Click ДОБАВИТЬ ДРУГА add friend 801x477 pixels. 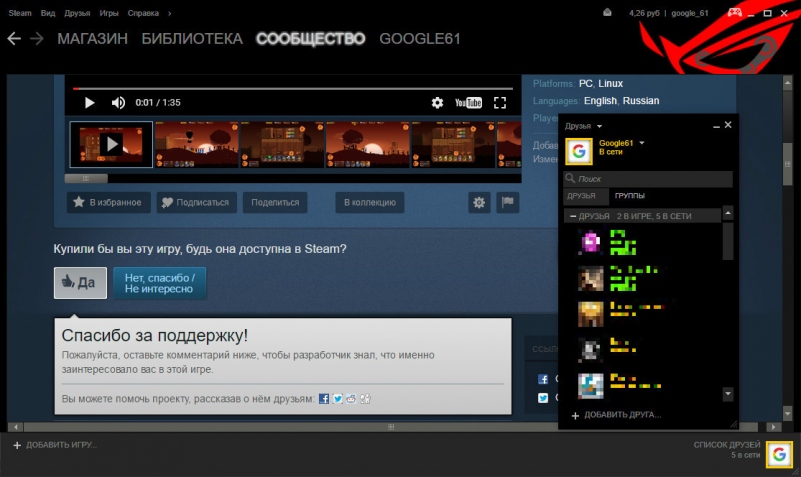[616, 415]
